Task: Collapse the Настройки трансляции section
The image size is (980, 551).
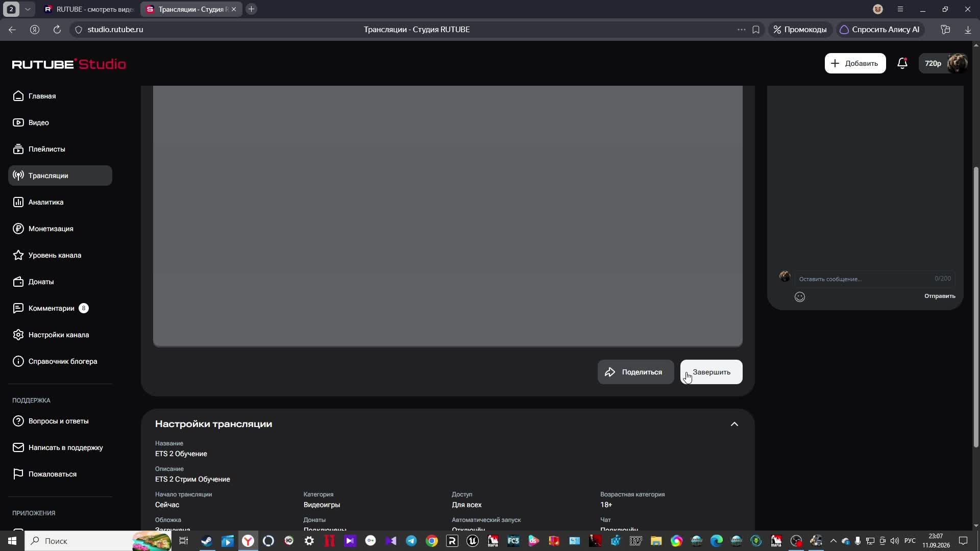Action: click(x=734, y=424)
